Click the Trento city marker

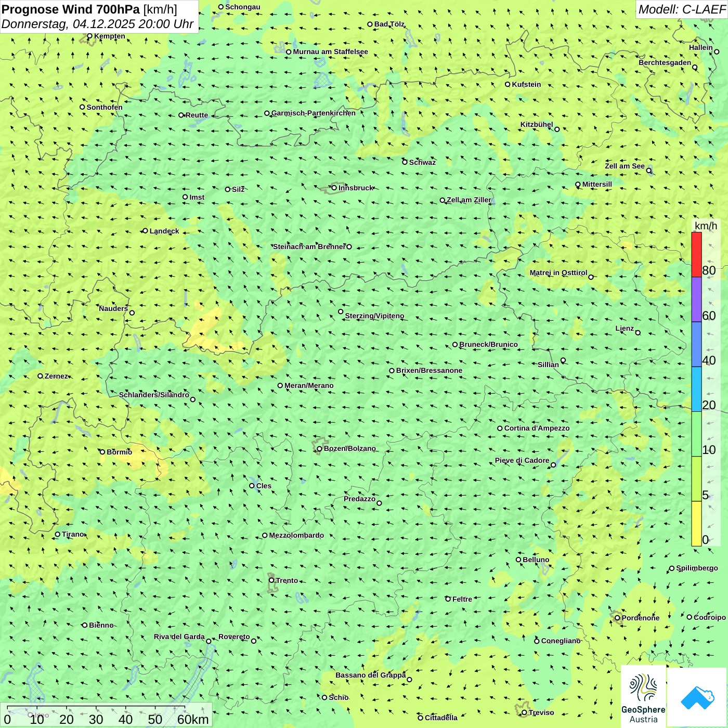tap(271, 580)
